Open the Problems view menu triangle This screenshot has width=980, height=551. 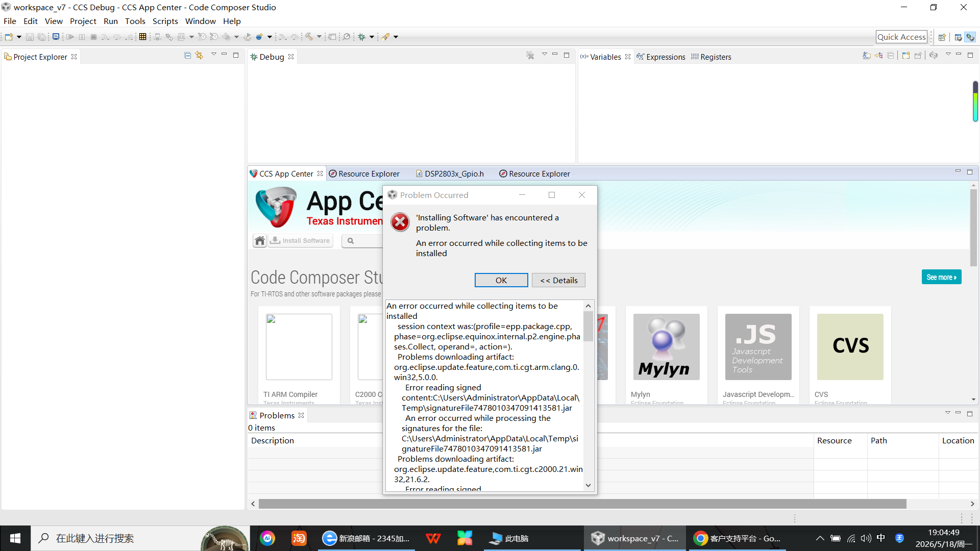tap(948, 413)
